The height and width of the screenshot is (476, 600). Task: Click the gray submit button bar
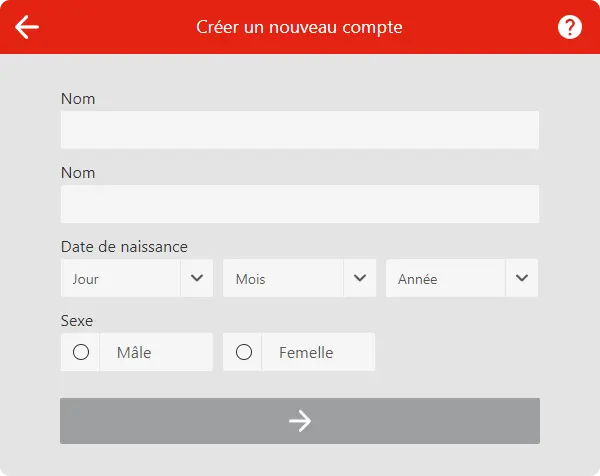click(x=300, y=421)
